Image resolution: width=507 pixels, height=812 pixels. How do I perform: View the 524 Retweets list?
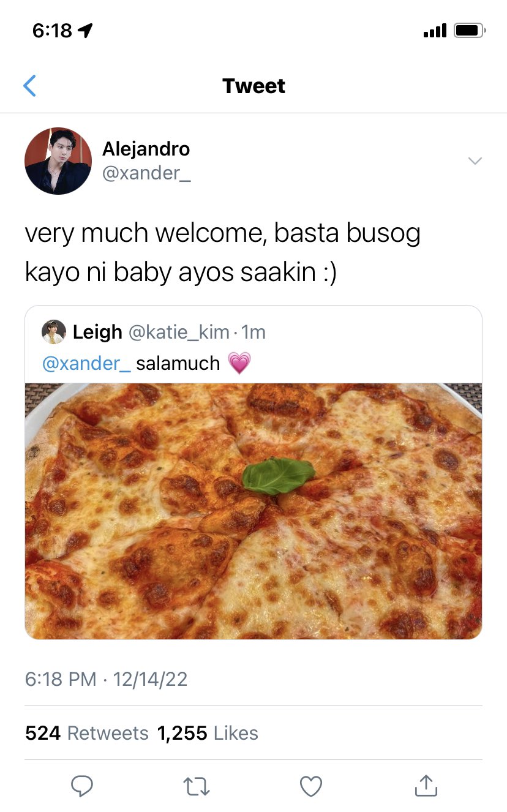click(87, 733)
